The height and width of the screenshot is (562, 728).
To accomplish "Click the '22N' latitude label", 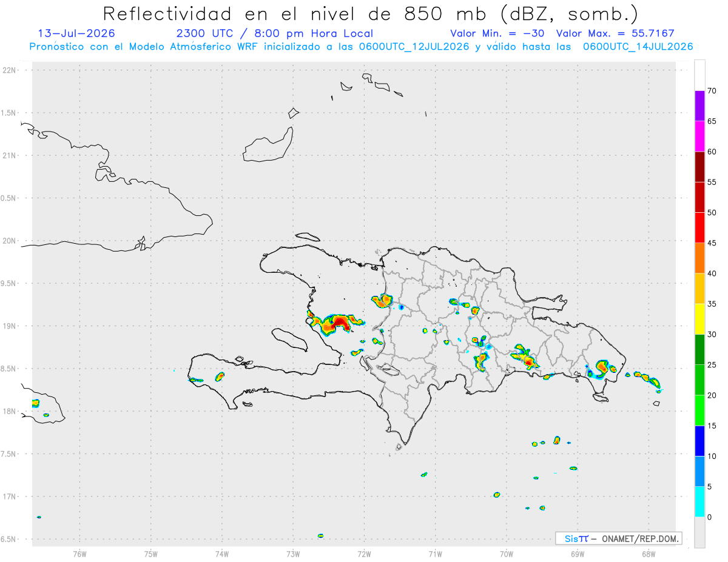I will pyautogui.click(x=10, y=70).
